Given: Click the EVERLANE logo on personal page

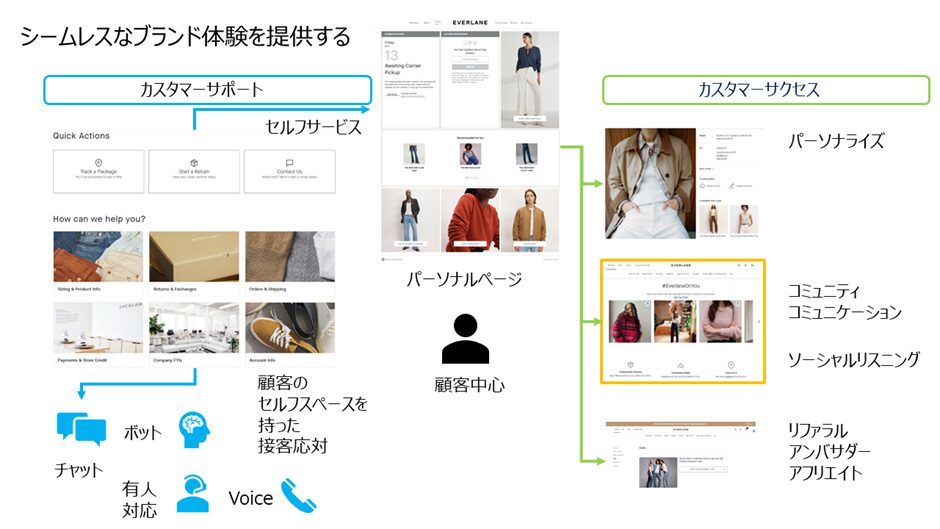Looking at the screenshot, I should (x=470, y=21).
